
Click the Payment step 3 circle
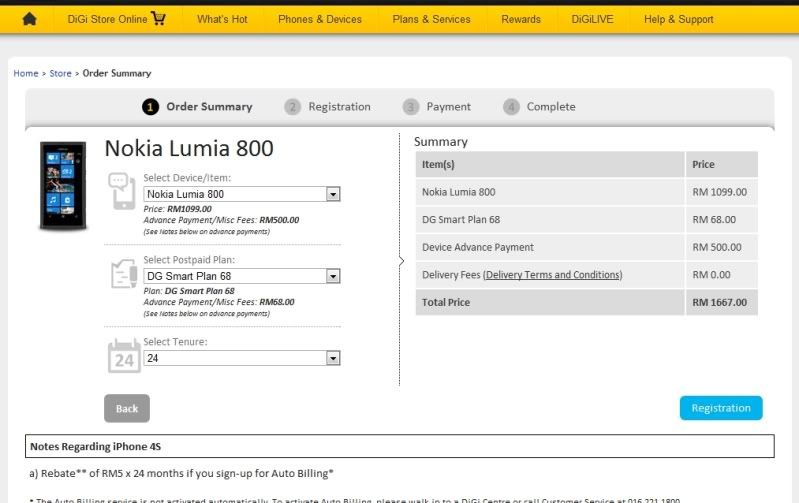(x=410, y=107)
